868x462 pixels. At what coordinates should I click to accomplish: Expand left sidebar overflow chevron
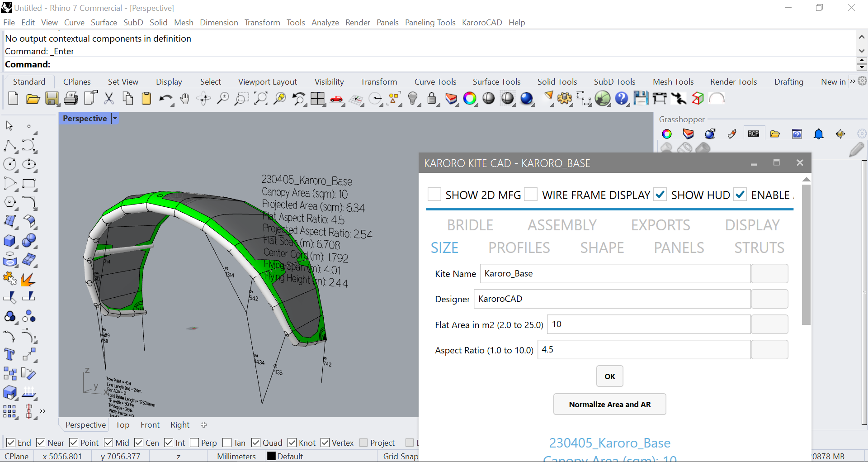click(42, 411)
